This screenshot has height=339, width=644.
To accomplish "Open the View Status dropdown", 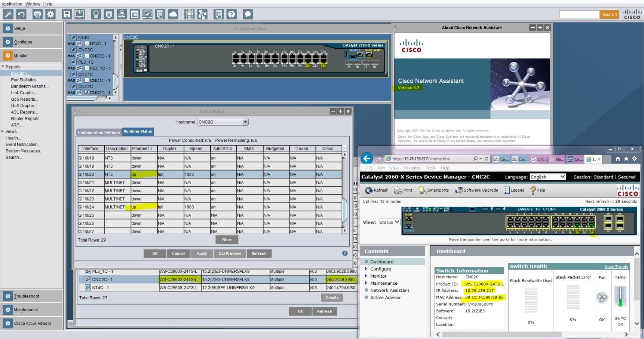I will tap(389, 222).
